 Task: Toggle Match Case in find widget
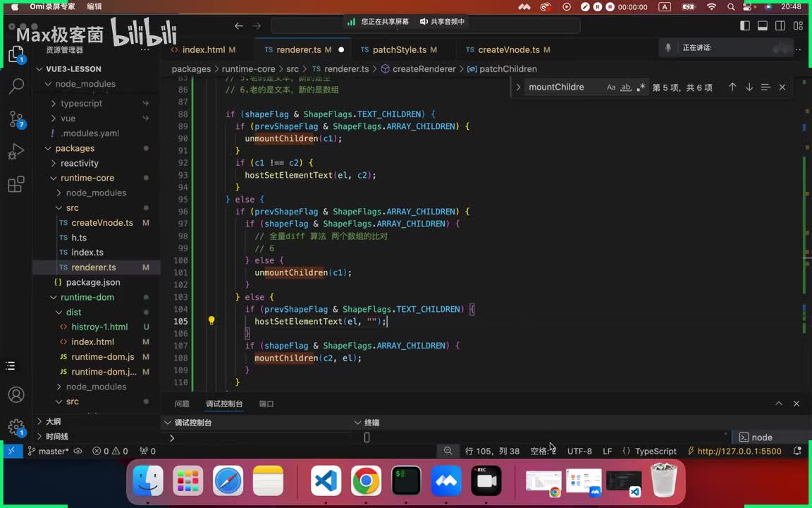[x=611, y=87]
